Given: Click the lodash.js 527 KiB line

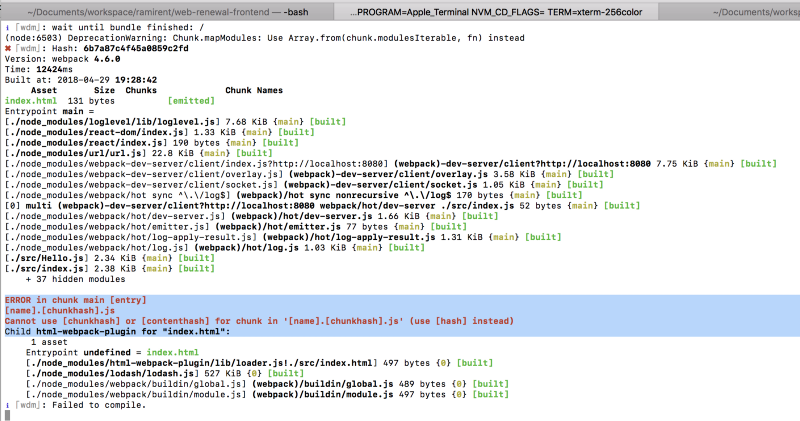Looking at the screenshot, I should 165,374.
